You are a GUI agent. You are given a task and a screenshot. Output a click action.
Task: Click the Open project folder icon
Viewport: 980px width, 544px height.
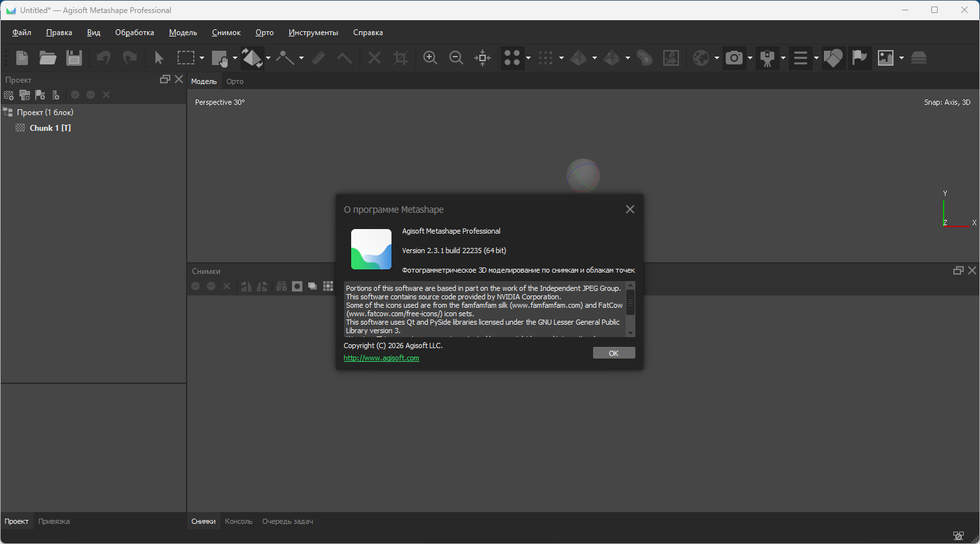[47, 58]
